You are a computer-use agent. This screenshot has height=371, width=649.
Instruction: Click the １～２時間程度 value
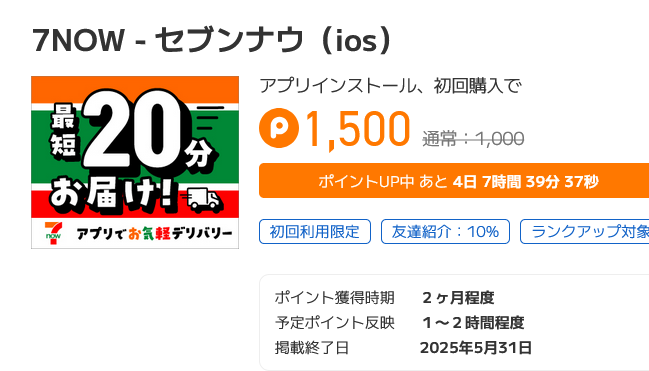pos(473,323)
